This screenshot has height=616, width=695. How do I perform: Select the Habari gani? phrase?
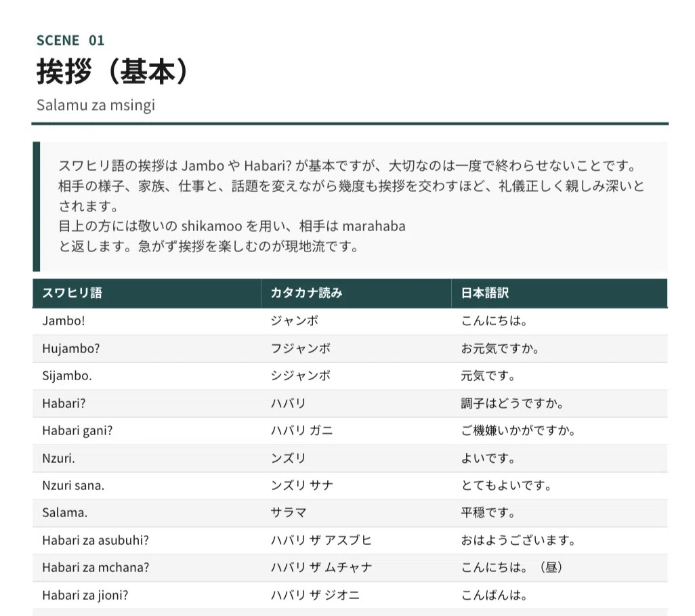(x=78, y=430)
